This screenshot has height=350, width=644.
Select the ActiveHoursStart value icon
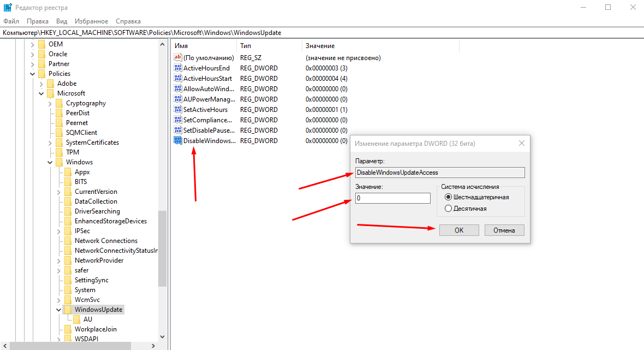click(x=177, y=79)
